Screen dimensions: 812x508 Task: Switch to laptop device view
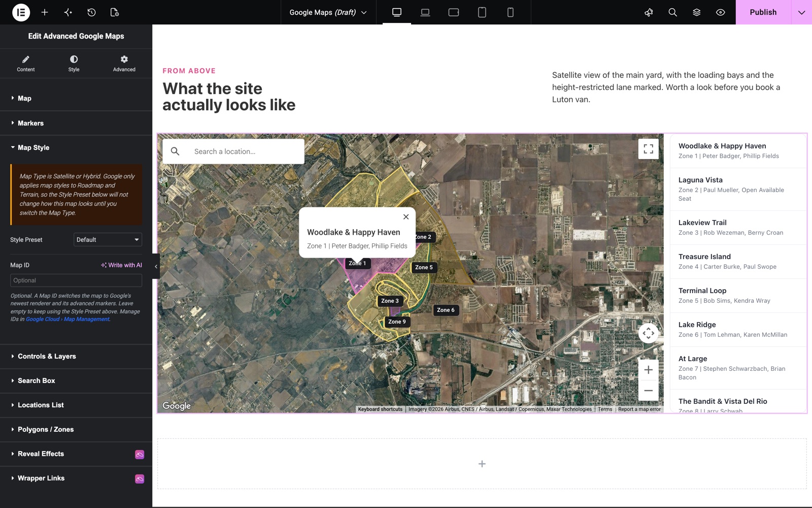pyautogui.click(x=425, y=12)
